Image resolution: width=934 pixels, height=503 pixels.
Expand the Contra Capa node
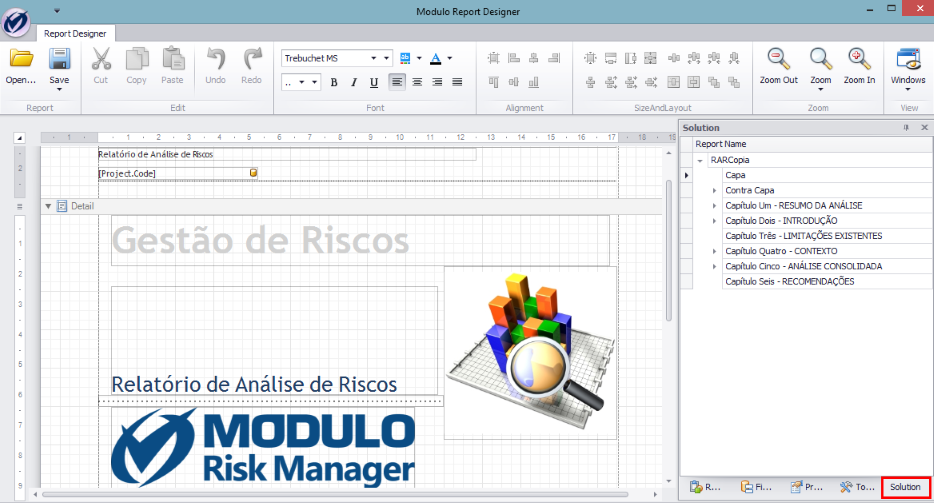point(715,191)
